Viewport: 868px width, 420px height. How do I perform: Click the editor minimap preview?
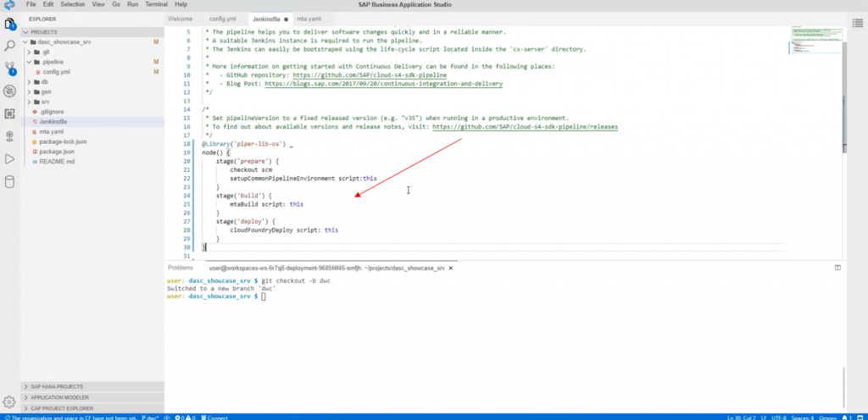(x=815, y=40)
